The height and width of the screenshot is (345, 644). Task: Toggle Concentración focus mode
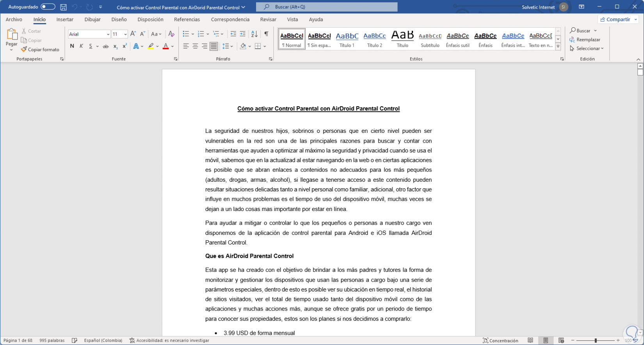coord(501,340)
